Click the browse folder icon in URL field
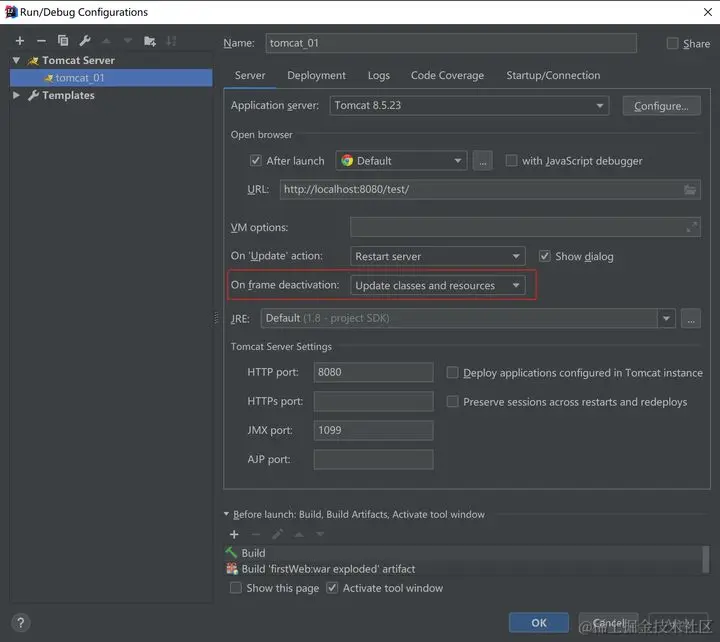Viewport: 720px width, 642px height. (x=690, y=189)
